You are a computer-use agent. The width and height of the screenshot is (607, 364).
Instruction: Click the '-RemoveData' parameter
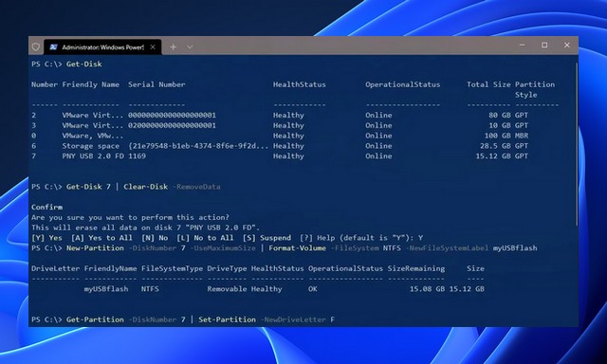point(196,187)
